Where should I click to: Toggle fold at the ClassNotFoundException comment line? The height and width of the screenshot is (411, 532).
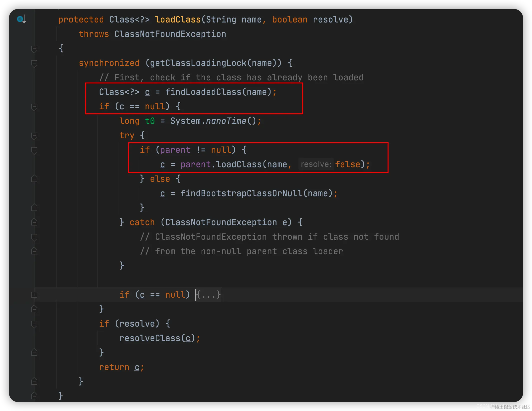point(34,237)
